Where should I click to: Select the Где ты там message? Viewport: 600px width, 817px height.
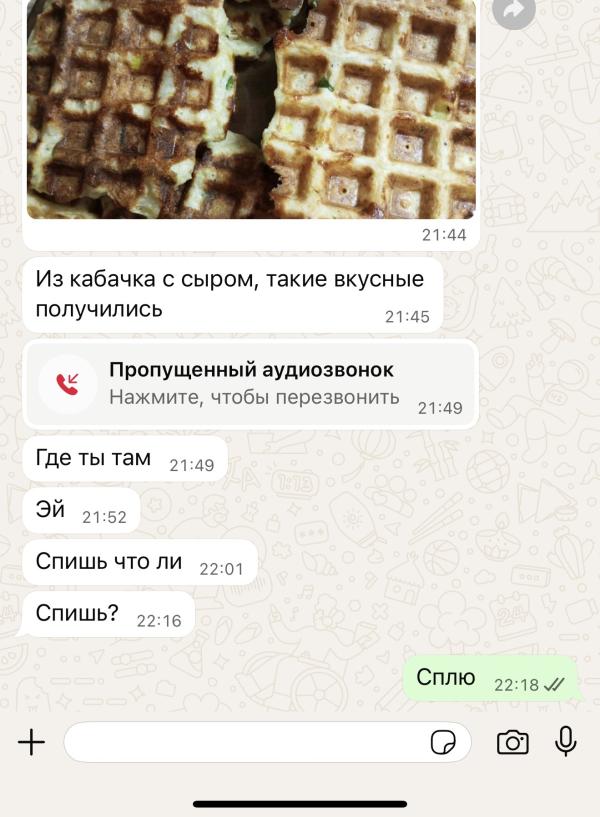click(125, 459)
